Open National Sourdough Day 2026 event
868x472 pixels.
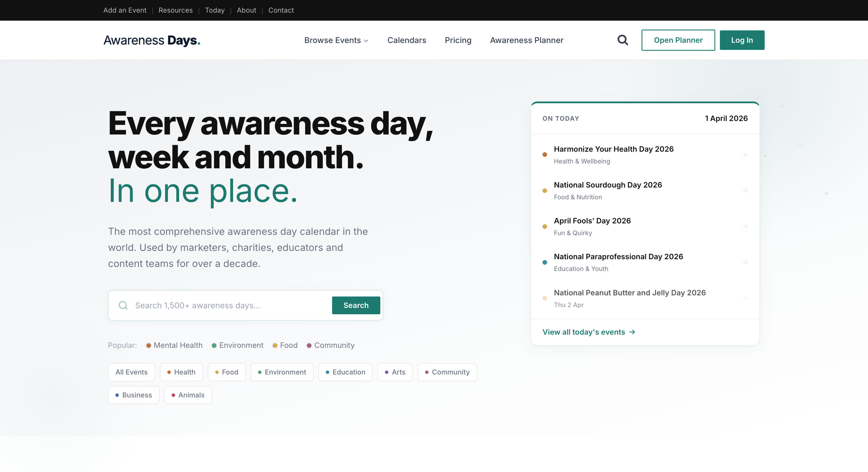click(x=608, y=185)
